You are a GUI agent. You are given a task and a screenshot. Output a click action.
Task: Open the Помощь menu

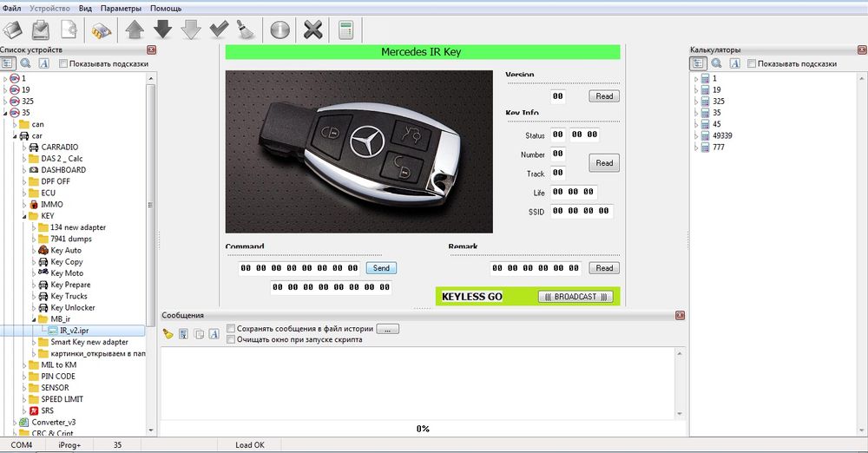[x=166, y=9]
